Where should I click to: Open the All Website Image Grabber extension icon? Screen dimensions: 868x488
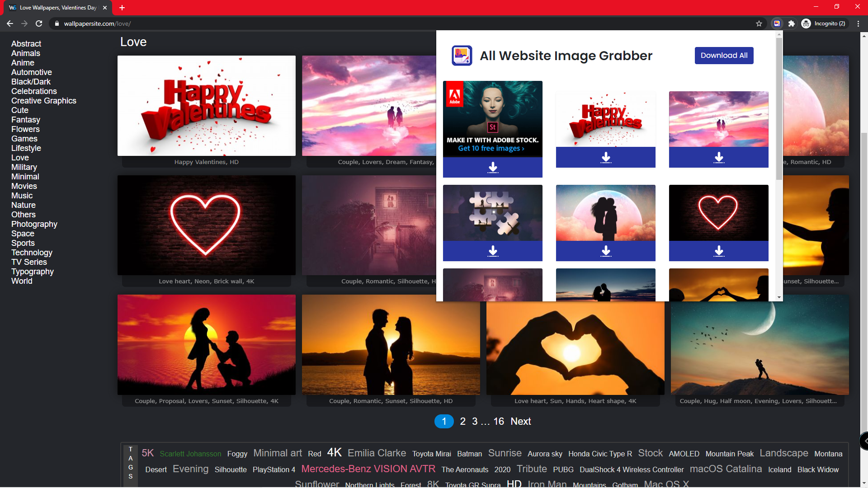(777, 23)
